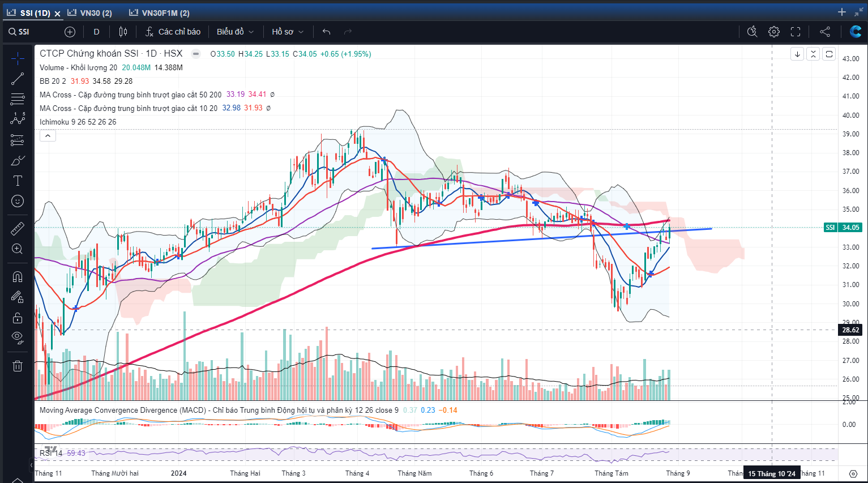Undo the last chart action

pos(326,32)
